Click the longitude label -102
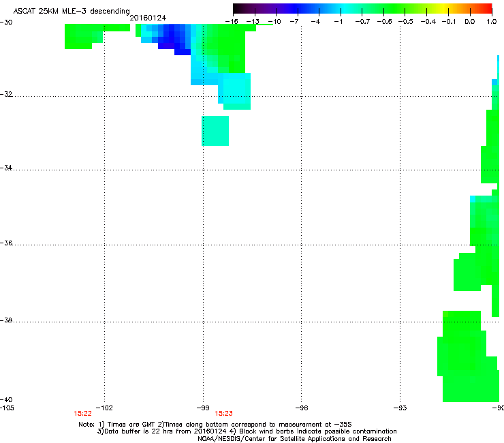504x443 pixels. (x=104, y=408)
